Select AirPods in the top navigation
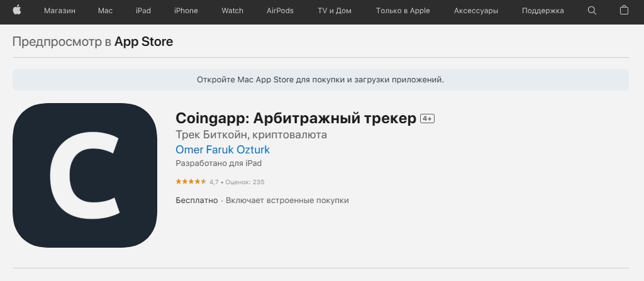The height and width of the screenshot is (281, 644). point(280,11)
